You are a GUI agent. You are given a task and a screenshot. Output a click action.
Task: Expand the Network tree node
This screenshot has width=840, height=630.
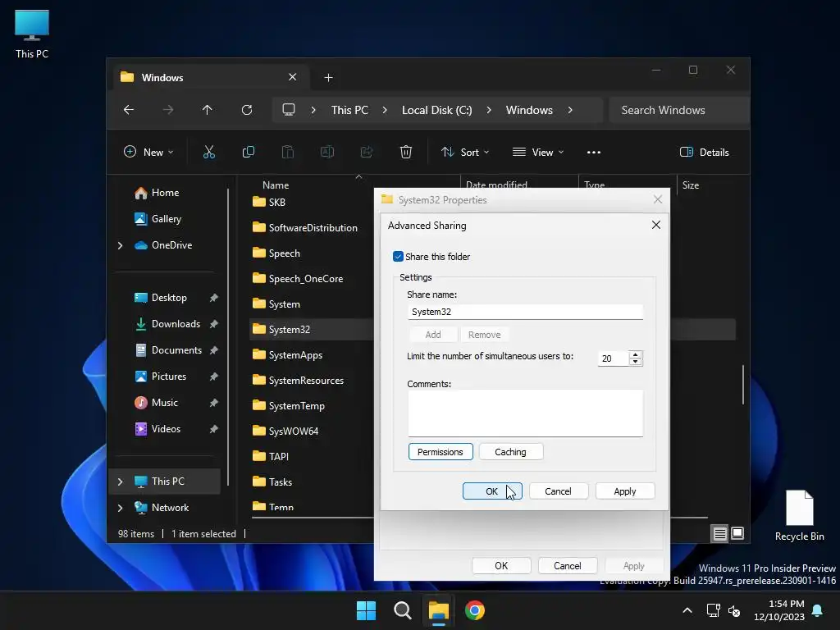click(x=120, y=508)
